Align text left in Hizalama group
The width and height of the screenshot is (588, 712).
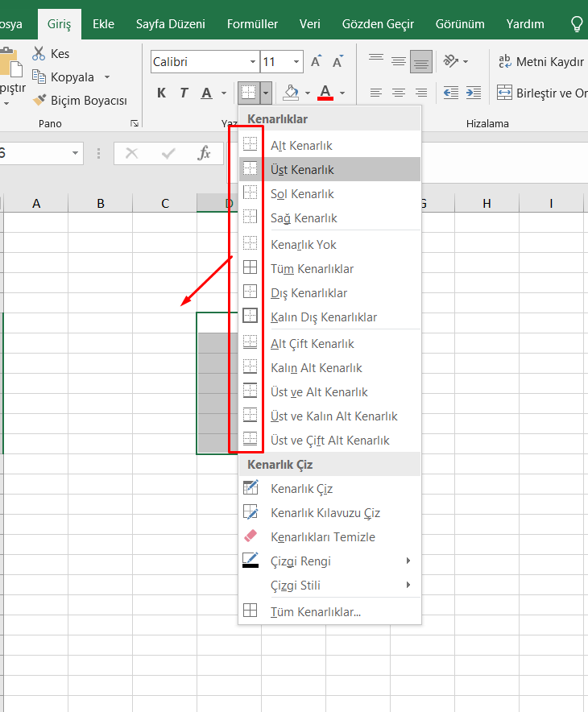(376, 93)
